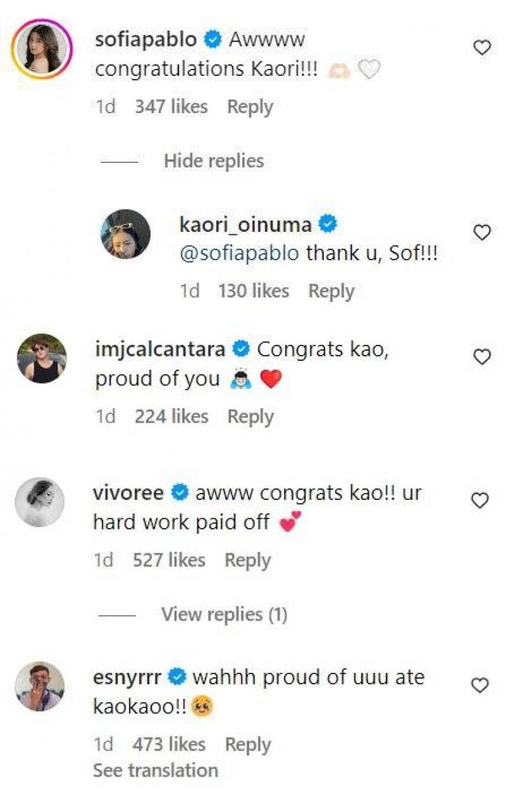Tap the heart on esnyrrr's comment

482,685
